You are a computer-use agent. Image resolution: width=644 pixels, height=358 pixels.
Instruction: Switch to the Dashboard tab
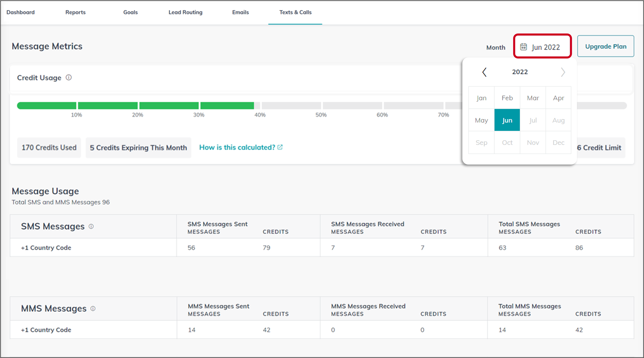[20, 12]
